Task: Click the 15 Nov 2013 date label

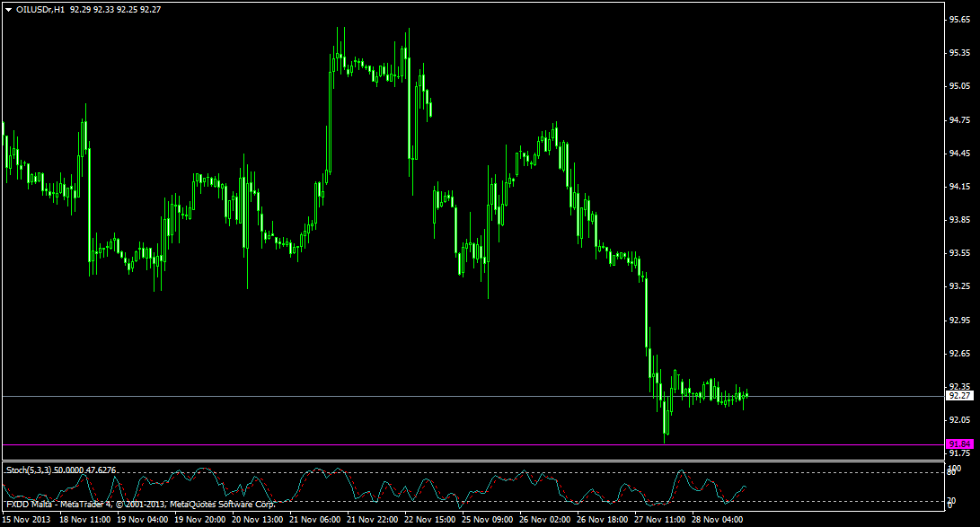Action: [x=26, y=519]
